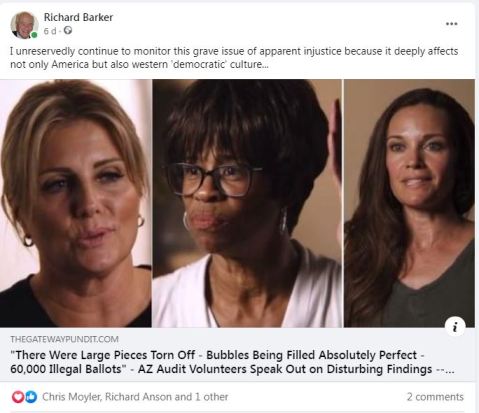479x413 pixels.
Task: Click the THEGATEWAYPUNDIT.COM source label
Action: 64,339
